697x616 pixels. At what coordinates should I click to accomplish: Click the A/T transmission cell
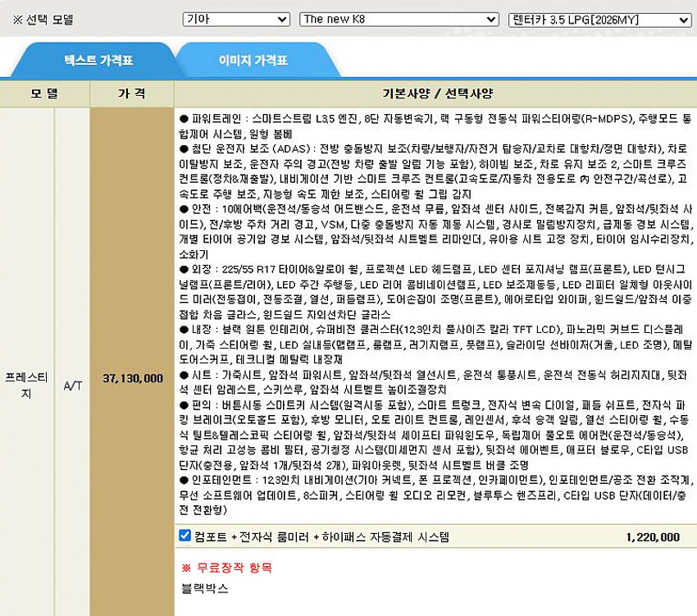click(x=73, y=378)
